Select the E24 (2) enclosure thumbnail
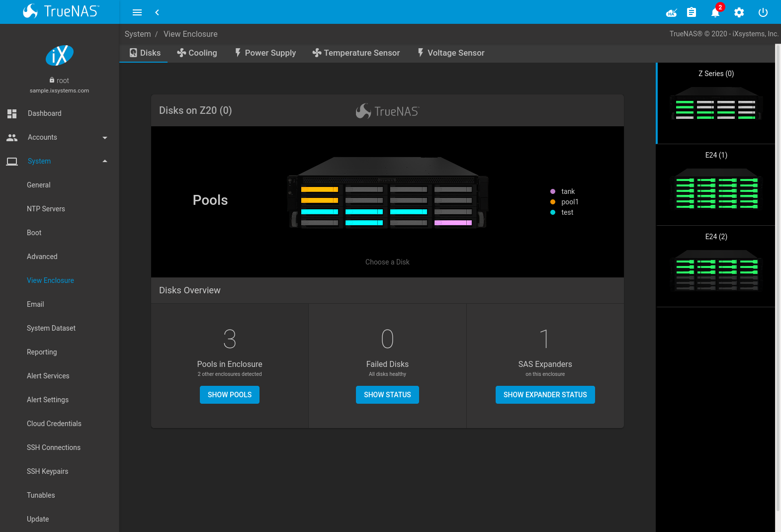781x532 pixels. click(x=716, y=266)
